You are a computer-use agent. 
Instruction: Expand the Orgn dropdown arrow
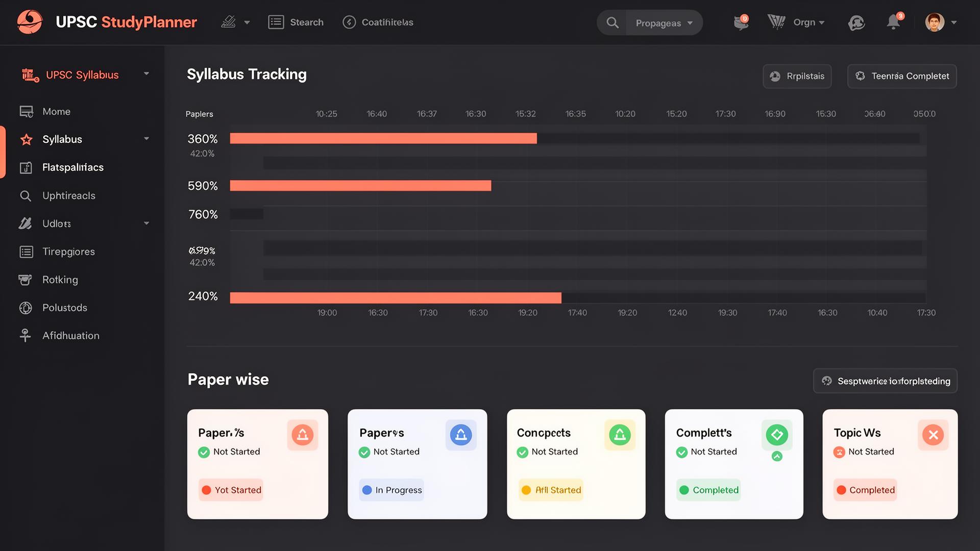click(822, 22)
